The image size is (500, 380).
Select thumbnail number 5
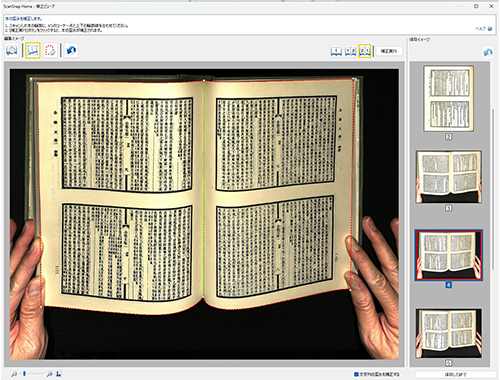coord(449,334)
